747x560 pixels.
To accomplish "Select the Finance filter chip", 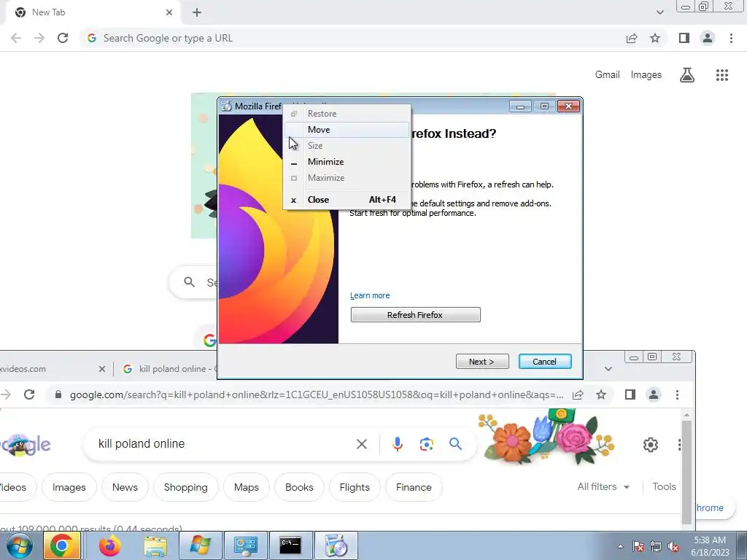I will (414, 487).
